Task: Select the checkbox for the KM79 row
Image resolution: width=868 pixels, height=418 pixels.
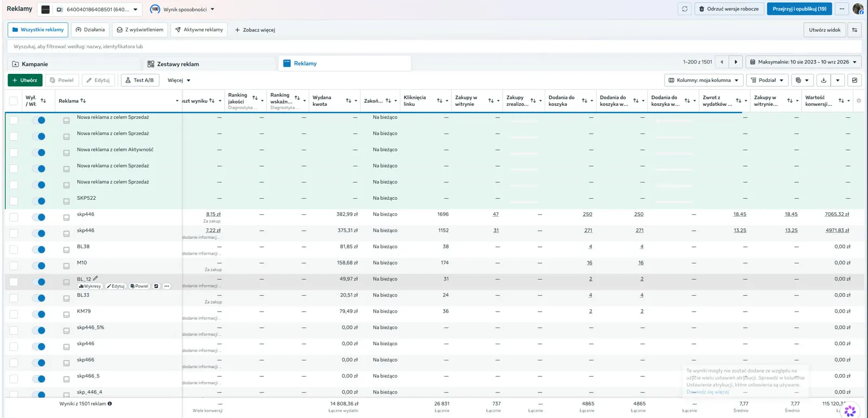Action: [14, 314]
